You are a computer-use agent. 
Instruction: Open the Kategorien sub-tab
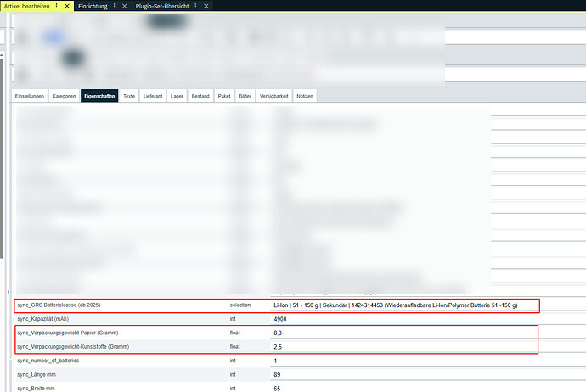(x=65, y=97)
